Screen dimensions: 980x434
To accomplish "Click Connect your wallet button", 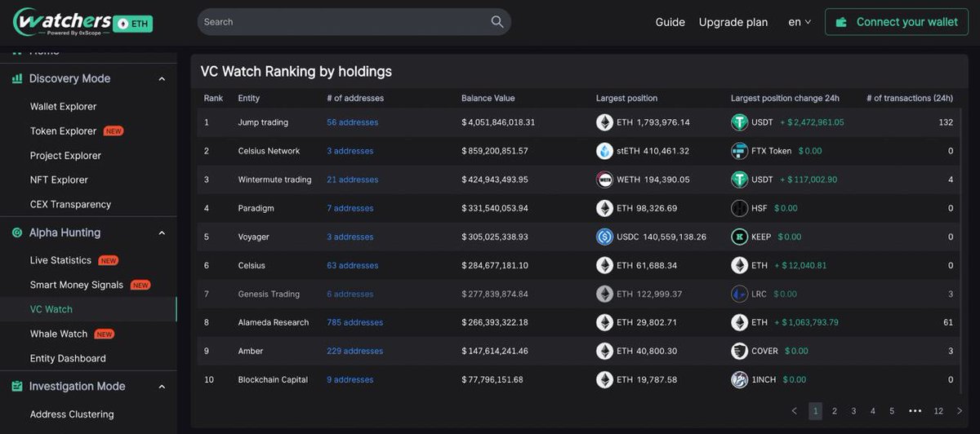I will point(896,22).
